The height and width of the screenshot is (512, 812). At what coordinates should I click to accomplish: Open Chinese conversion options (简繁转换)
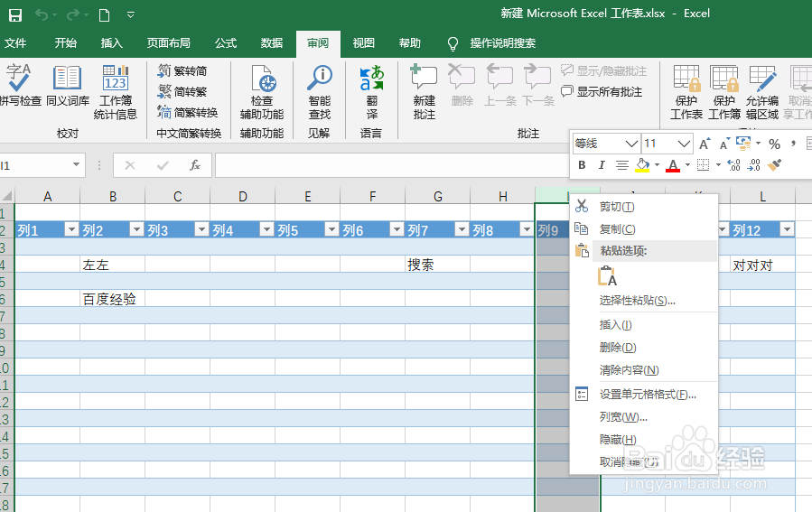pyautogui.click(x=188, y=112)
